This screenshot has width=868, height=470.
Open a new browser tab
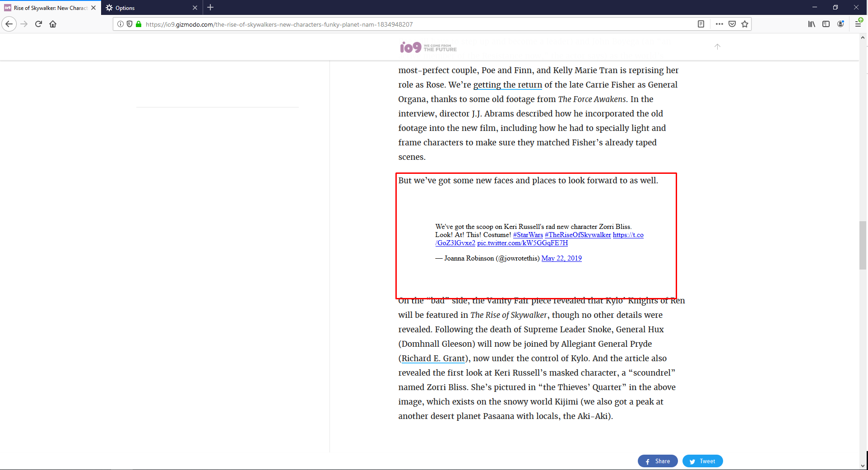click(x=210, y=7)
